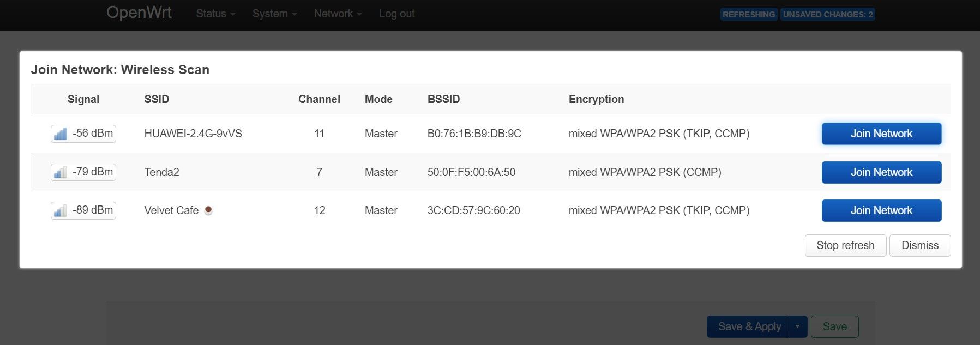
Task: Select Log out from the navbar
Action: pyautogui.click(x=396, y=14)
